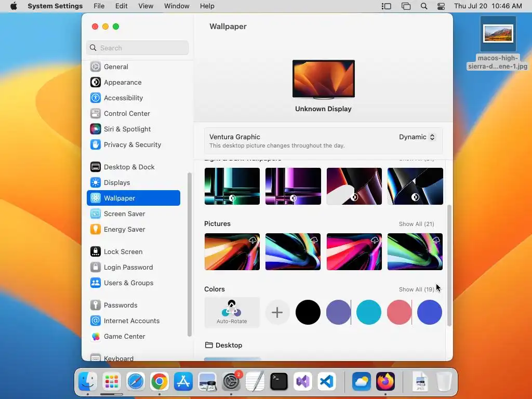Open the Trash in the Dock

pyautogui.click(x=444, y=381)
